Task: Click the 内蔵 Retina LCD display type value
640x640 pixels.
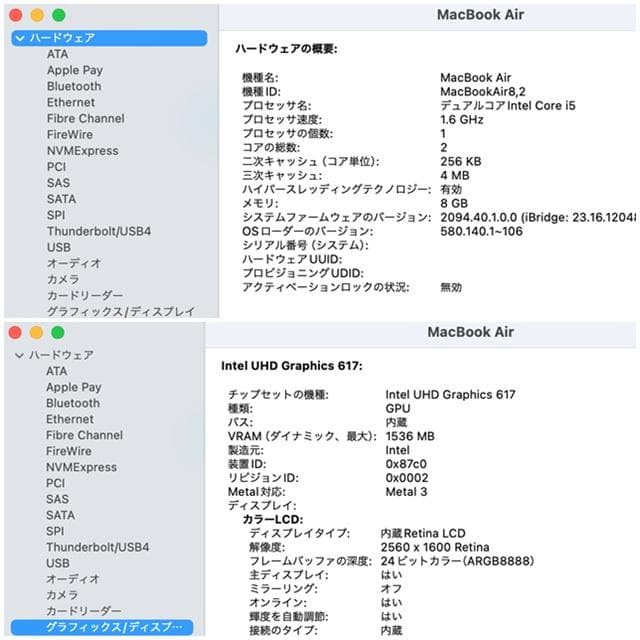Action: coord(423,533)
